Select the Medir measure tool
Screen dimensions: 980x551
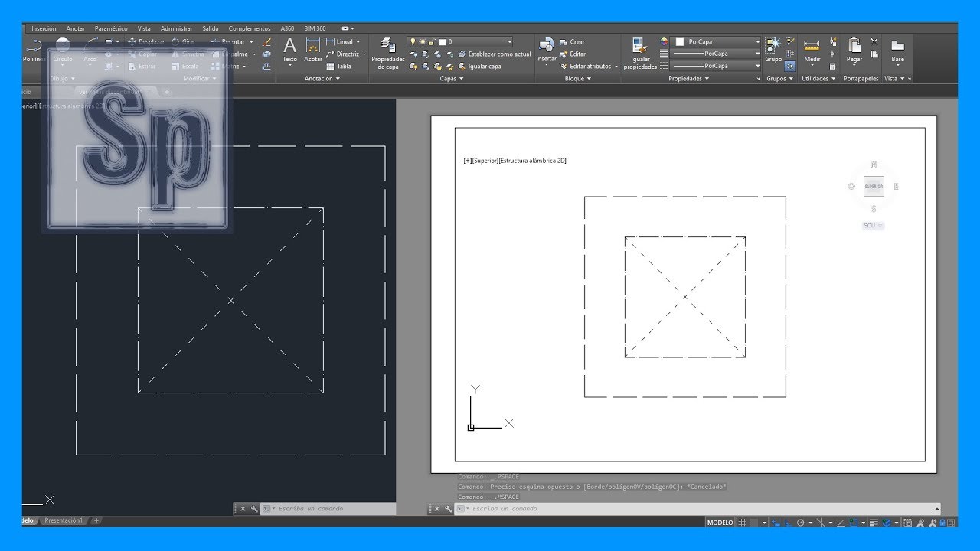click(x=812, y=51)
